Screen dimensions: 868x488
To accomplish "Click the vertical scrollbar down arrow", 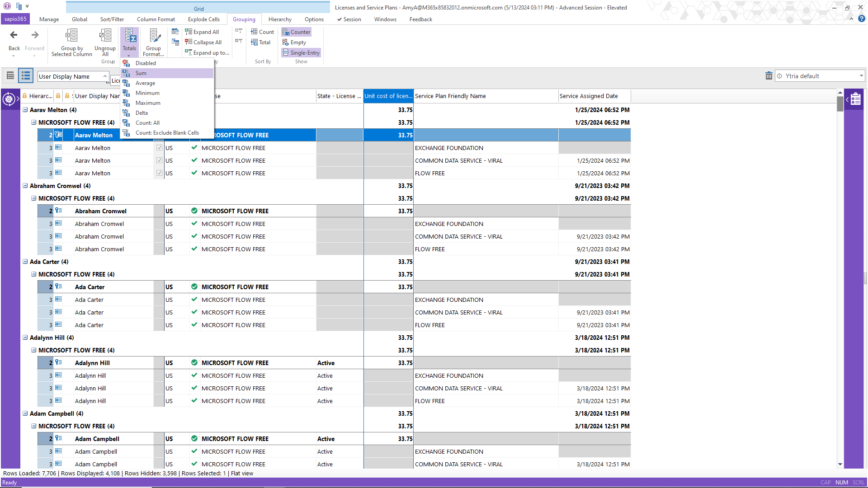I will tap(840, 464).
